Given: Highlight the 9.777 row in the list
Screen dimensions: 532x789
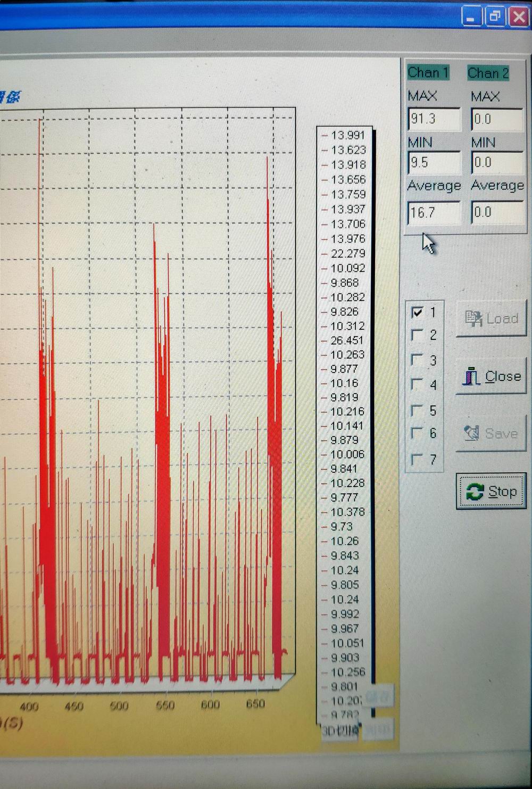Looking at the screenshot, I should (x=344, y=497).
